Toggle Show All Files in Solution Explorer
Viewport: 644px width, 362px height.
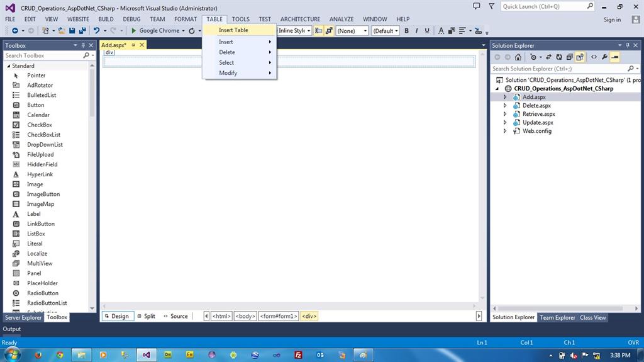pos(579,57)
